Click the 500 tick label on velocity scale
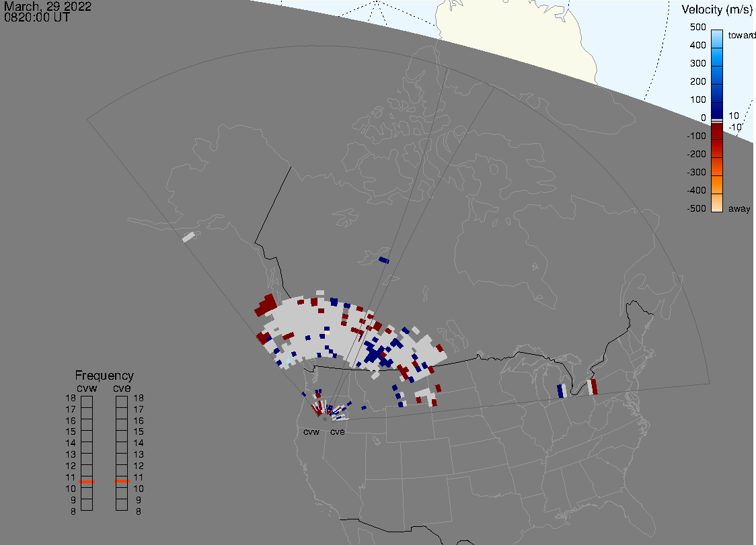 coord(697,27)
